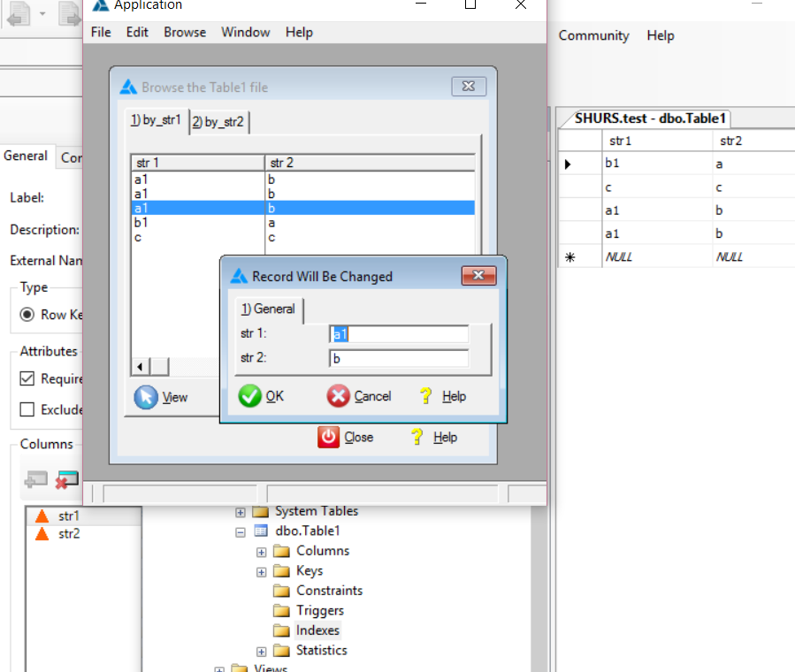Click the green OK checkmark icon
This screenshot has width=795, height=672.
click(x=250, y=396)
